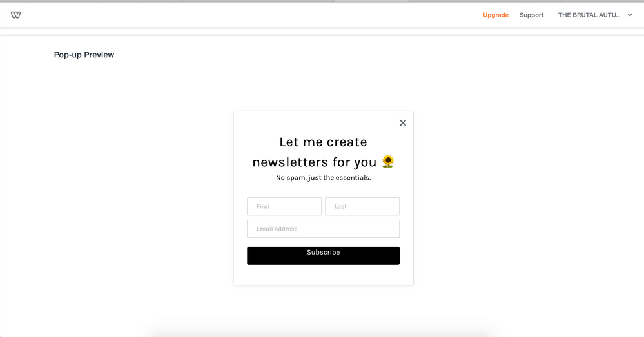Click the sunflower emoji in the heading

tap(387, 162)
